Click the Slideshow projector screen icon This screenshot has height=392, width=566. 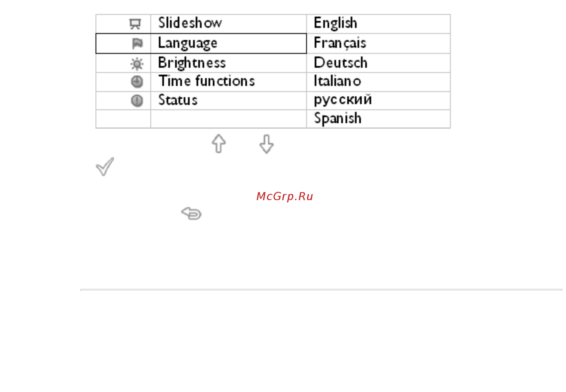click(x=135, y=24)
